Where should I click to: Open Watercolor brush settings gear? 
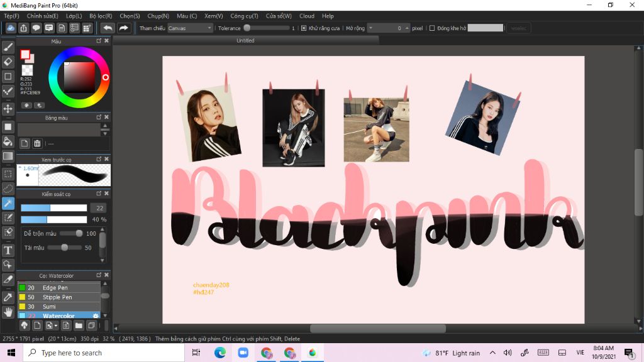(x=96, y=316)
